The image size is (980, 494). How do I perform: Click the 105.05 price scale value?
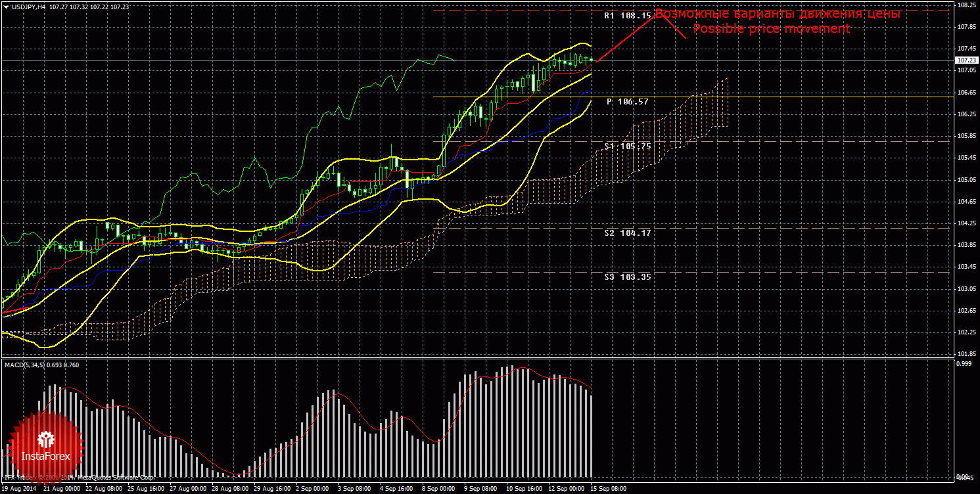point(966,179)
